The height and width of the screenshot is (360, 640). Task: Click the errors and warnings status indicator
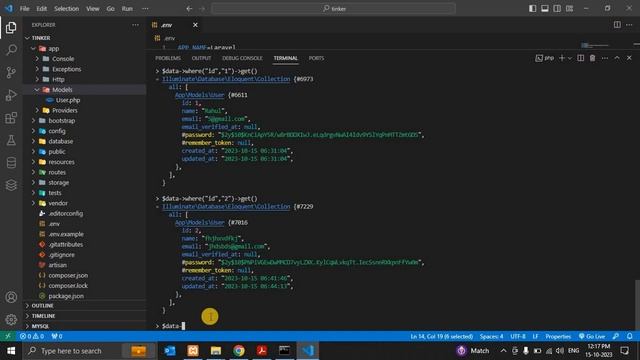(x=32, y=336)
